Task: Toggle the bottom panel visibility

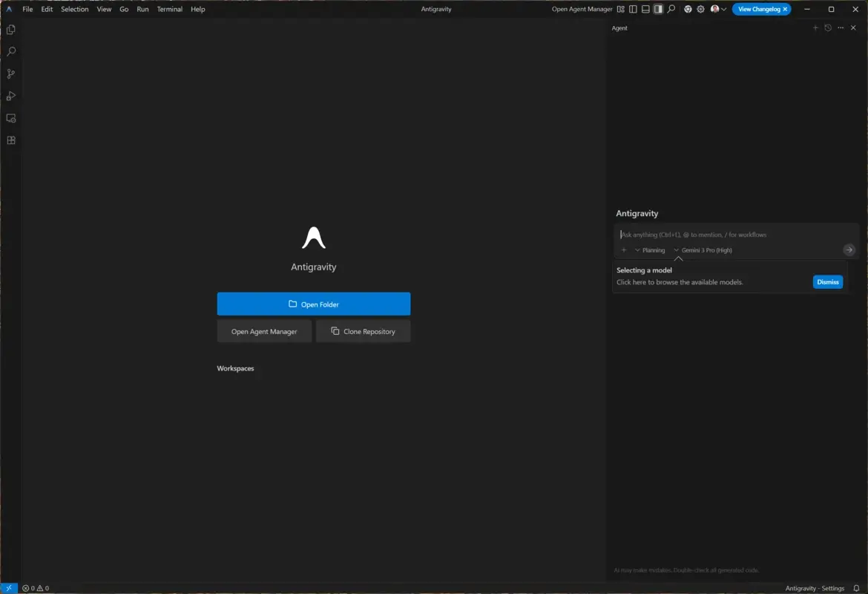Action: pyautogui.click(x=645, y=9)
